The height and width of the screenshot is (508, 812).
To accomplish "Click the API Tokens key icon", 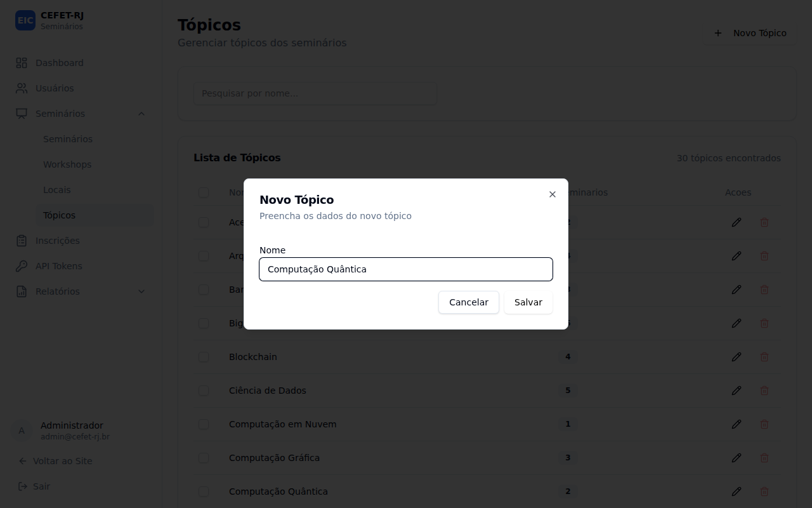I will pyautogui.click(x=22, y=266).
